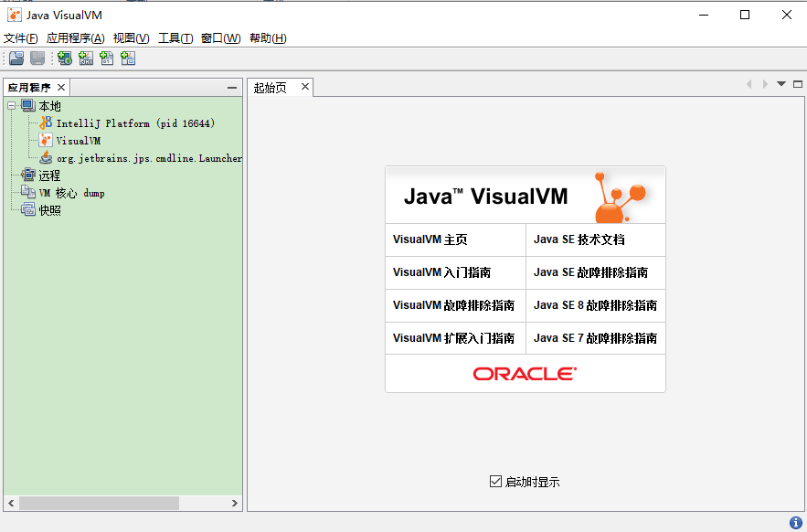Open VisualVM 故障排除指南 link
Screen dimensions: 807x532
[x=453, y=305]
